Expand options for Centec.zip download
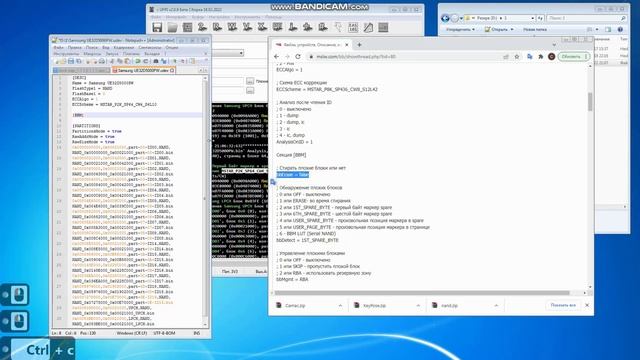640x360 pixels. tap(340, 305)
